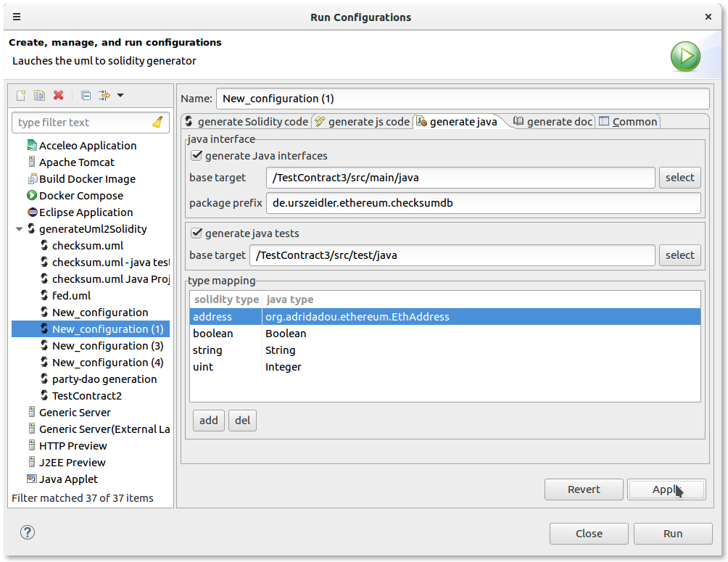Click the filter launch configurations icon
The image size is (728, 562).
pos(104,96)
